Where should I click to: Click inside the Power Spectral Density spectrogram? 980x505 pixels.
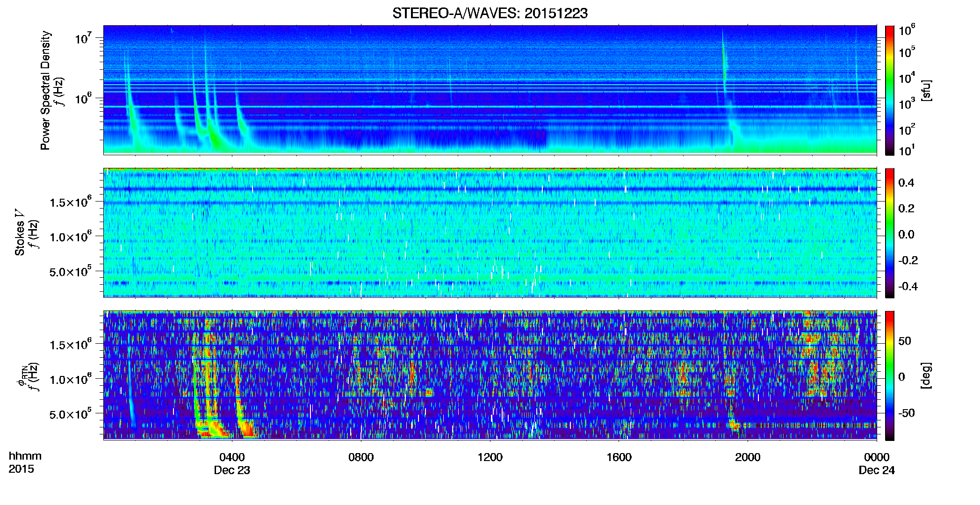[490, 90]
